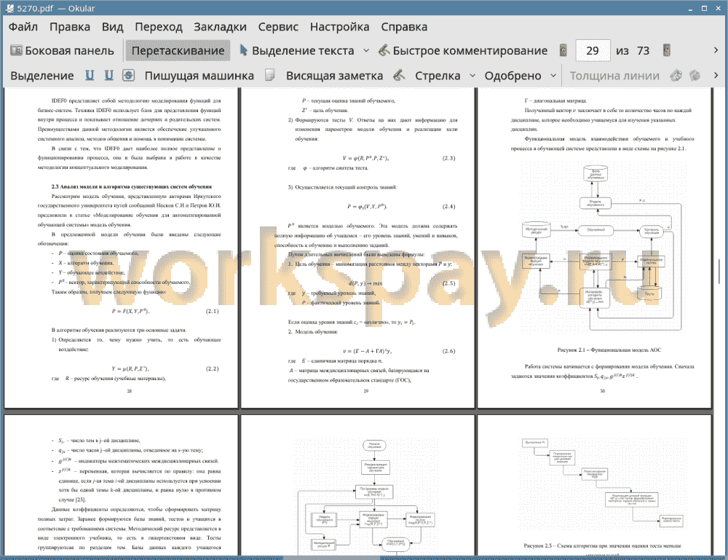Viewport: 728px width, 560px height.
Task: Click formula number (2.1) on page 28
Action: pos(212,311)
